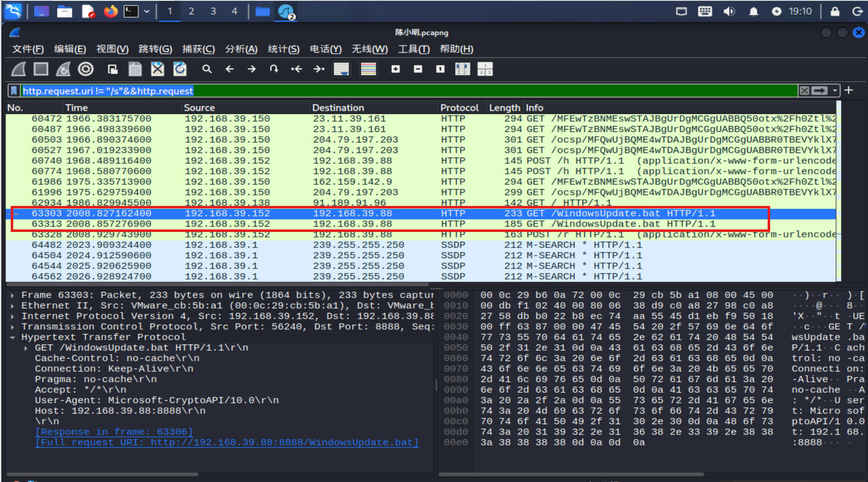
Task: Collapse the Hypertext Transfer Protocol node
Action: 12,338
